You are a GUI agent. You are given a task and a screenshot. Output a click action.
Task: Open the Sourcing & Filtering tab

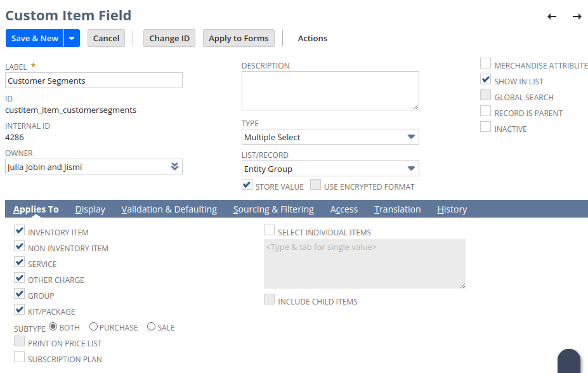pos(273,209)
